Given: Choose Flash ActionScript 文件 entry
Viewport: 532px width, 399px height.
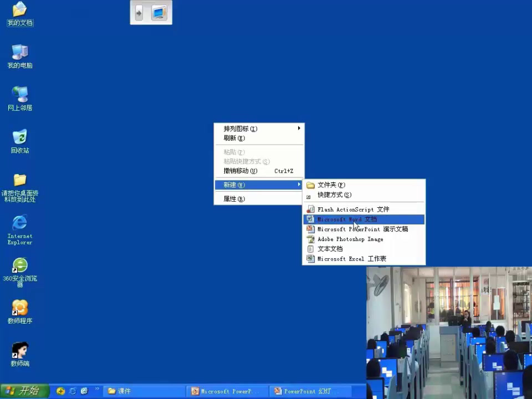Looking at the screenshot, I should (364, 209).
